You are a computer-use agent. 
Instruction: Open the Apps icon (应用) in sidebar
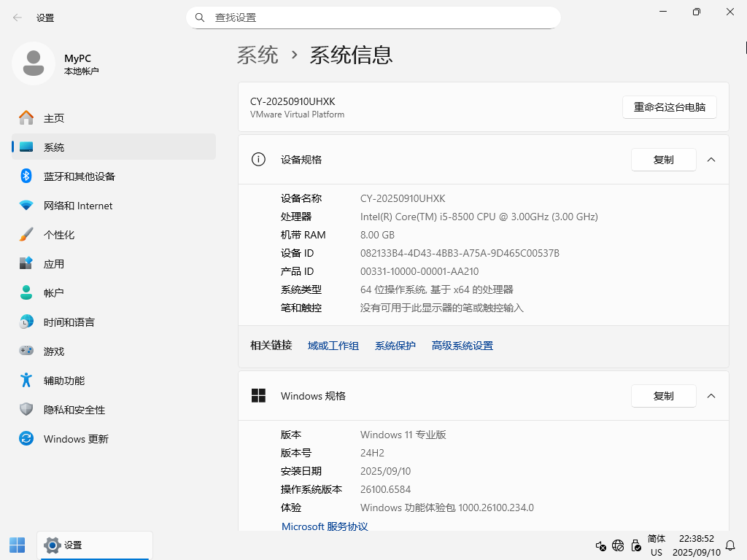[26, 264]
